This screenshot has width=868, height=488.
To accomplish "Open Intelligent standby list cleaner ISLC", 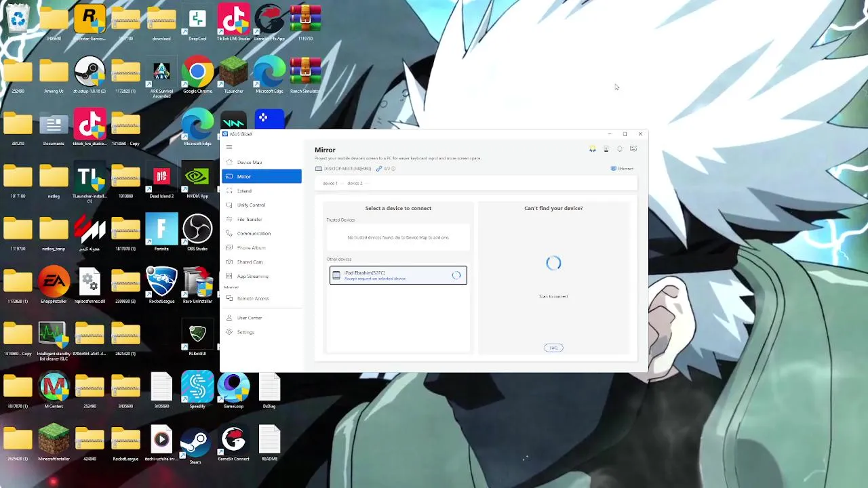I will (54, 341).
